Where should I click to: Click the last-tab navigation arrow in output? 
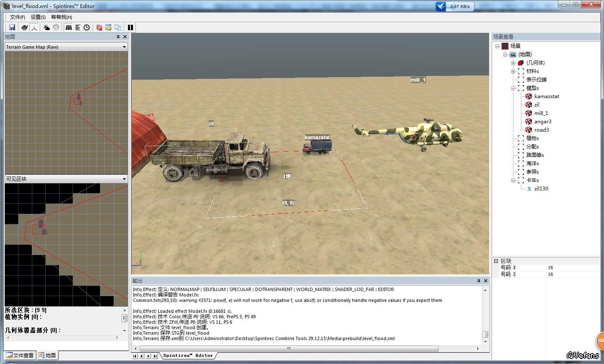tap(155, 356)
